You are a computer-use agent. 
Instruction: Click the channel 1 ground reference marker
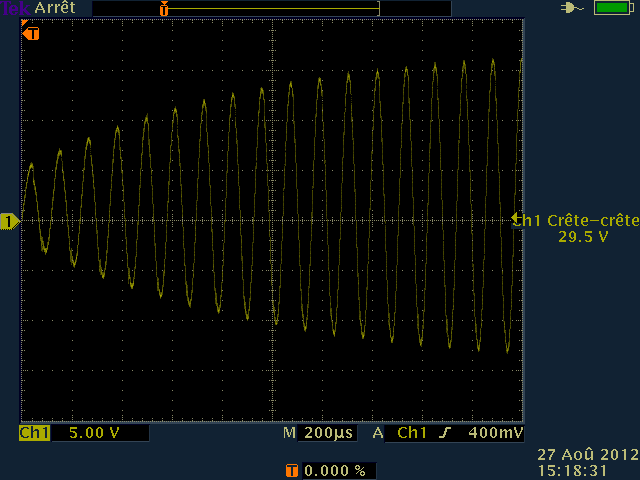tap(9, 220)
